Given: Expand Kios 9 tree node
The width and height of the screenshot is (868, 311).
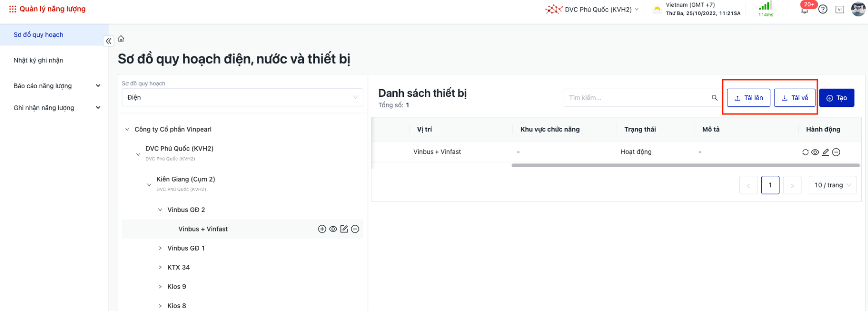Looking at the screenshot, I should 160,287.
